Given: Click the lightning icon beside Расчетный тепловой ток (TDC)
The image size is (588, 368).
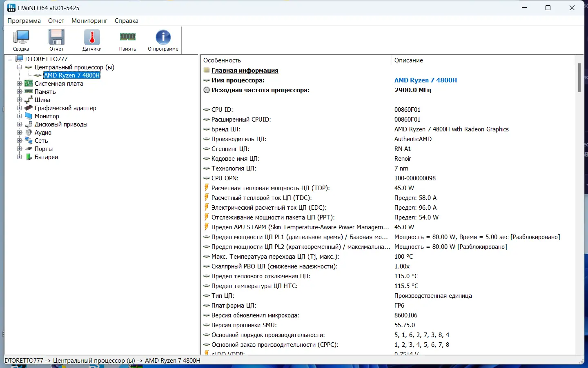Looking at the screenshot, I should (x=207, y=197).
